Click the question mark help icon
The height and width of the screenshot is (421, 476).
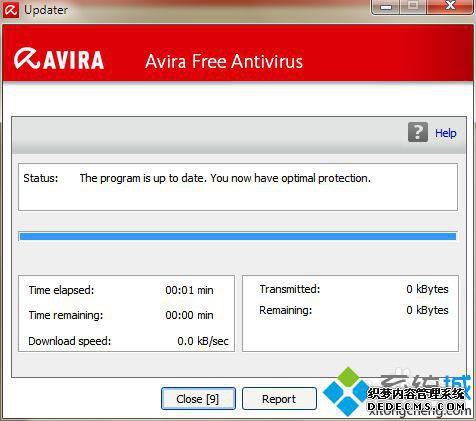[418, 132]
